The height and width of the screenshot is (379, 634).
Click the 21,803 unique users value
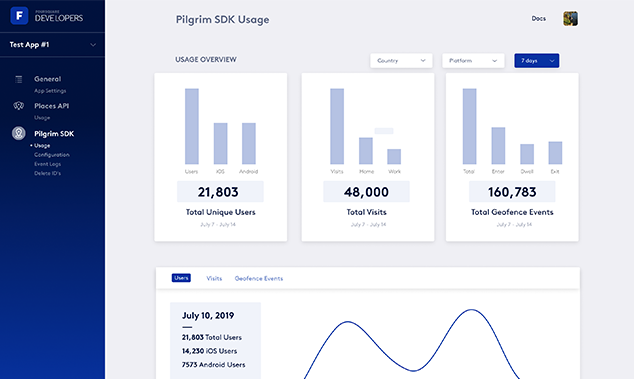coord(218,192)
